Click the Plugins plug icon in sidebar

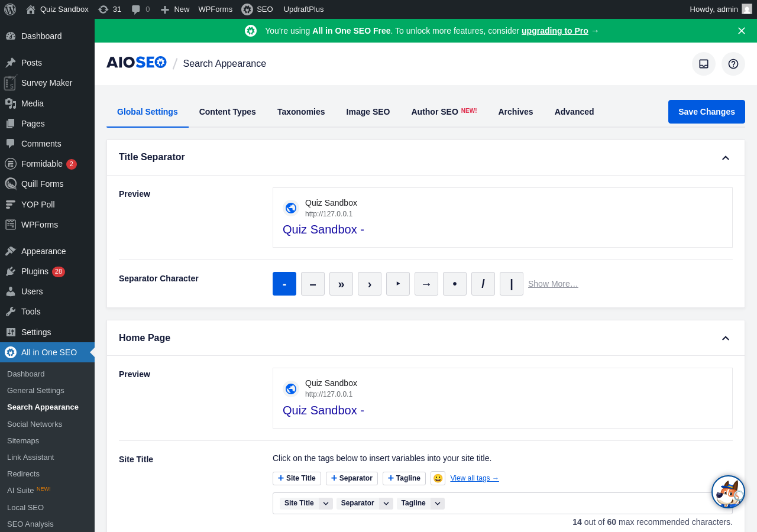tap(11, 271)
